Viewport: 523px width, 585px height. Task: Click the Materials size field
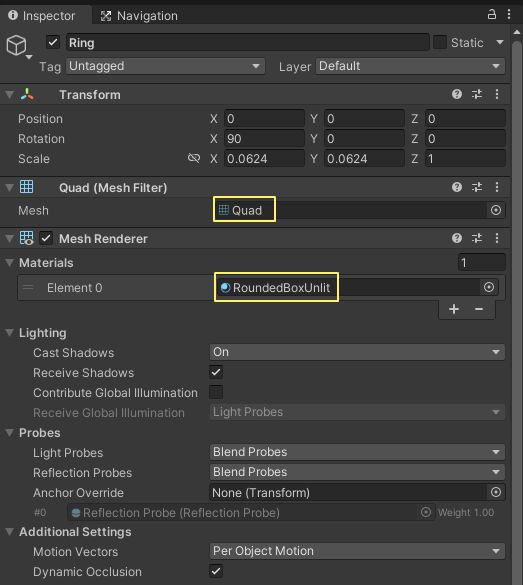(x=482, y=262)
